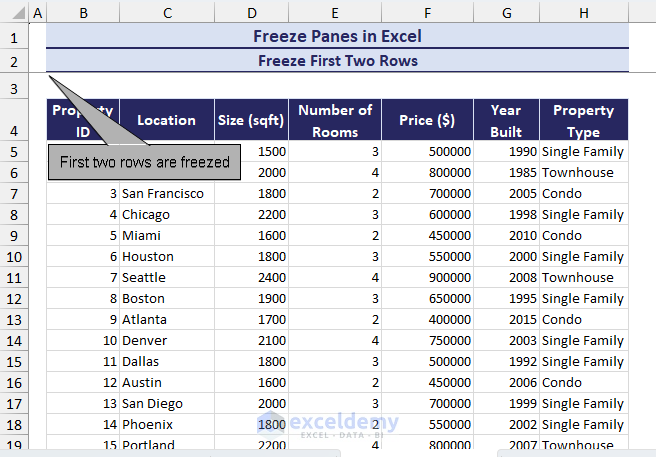Screen dimensions: 656x457
Task: Click the Townhouse cell in row 6
Action: 584,172
